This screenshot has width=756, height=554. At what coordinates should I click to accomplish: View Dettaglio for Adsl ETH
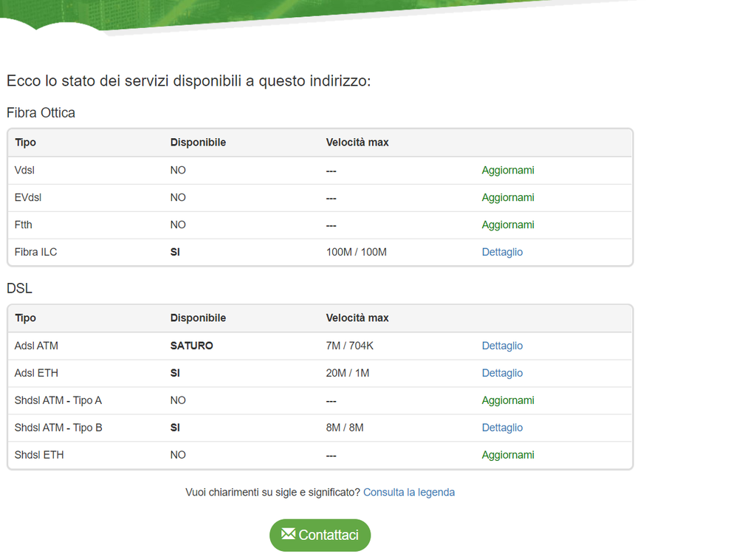(x=502, y=373)
